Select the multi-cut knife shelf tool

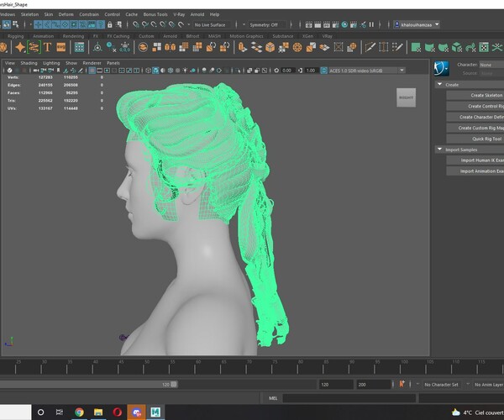[x=370, y=47]
